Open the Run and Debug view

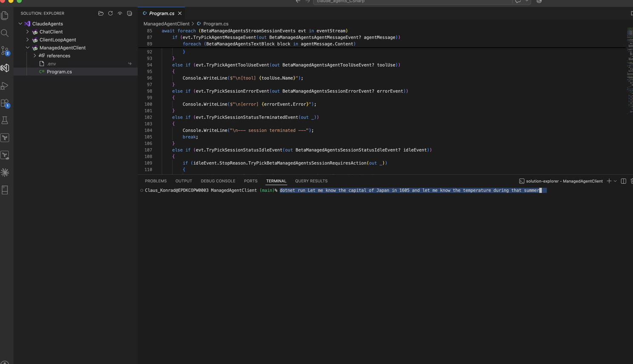pos(5,85)
